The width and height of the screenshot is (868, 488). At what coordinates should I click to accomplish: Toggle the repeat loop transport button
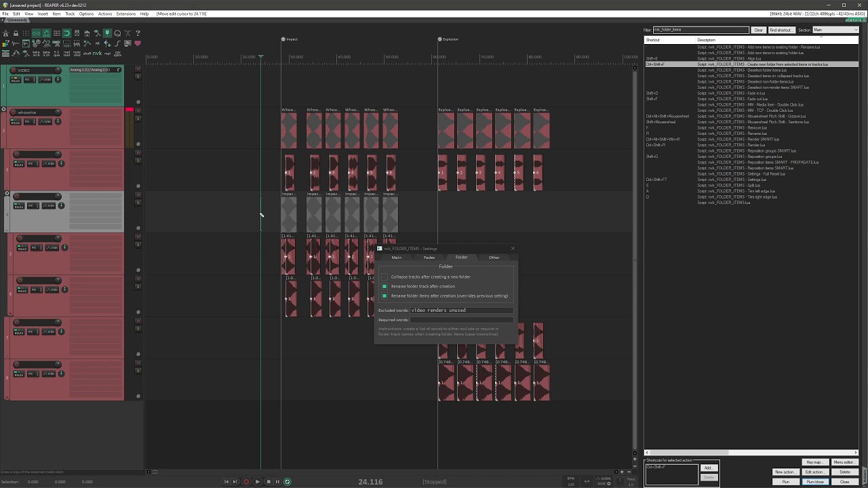pos(287,482)
